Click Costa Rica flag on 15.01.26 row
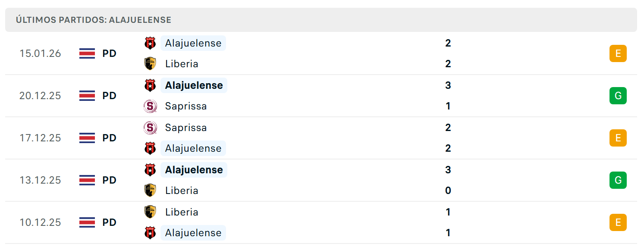Screen dimensions: 644x250 pos(87,53)
